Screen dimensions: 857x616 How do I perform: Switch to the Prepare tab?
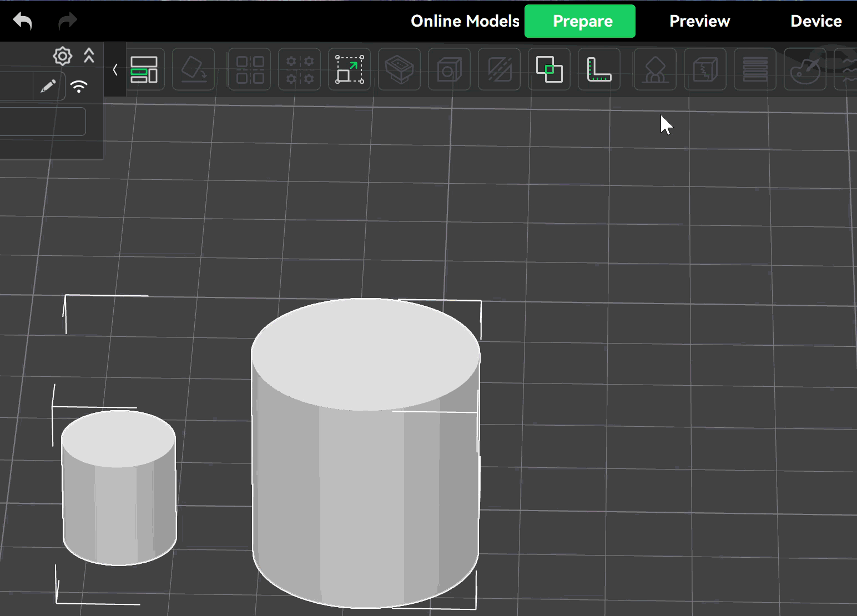(x=580, y=21)
